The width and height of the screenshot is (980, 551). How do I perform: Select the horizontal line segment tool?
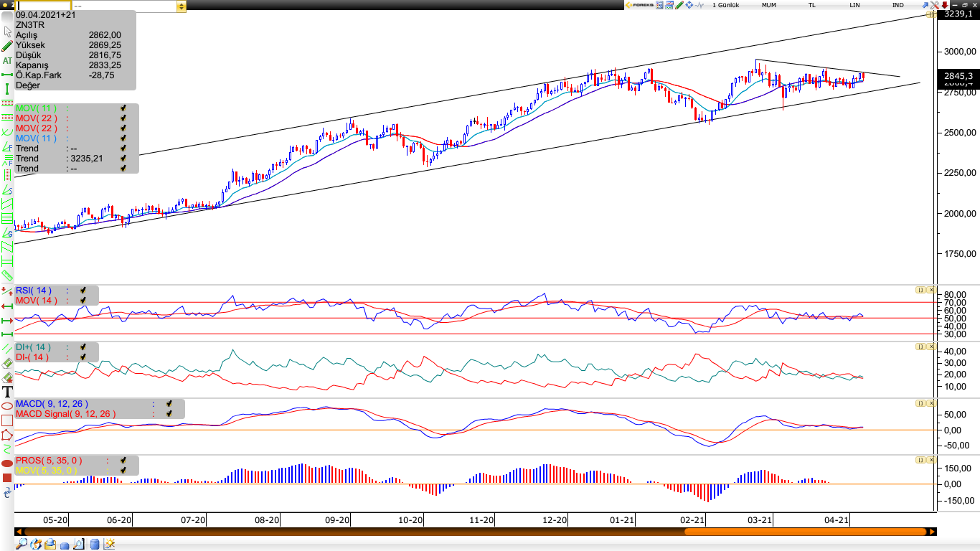7,75
